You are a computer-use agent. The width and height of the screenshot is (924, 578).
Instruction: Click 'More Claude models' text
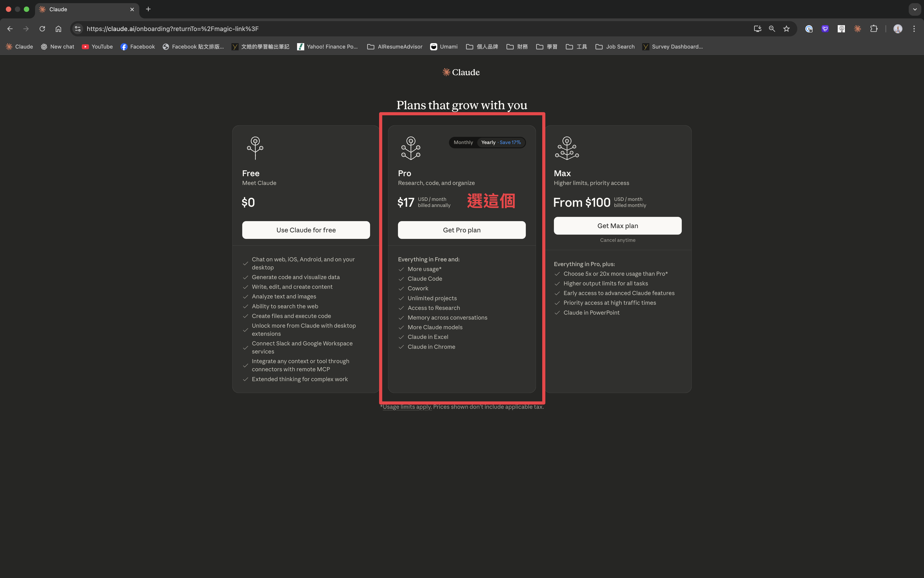point(435,327)
